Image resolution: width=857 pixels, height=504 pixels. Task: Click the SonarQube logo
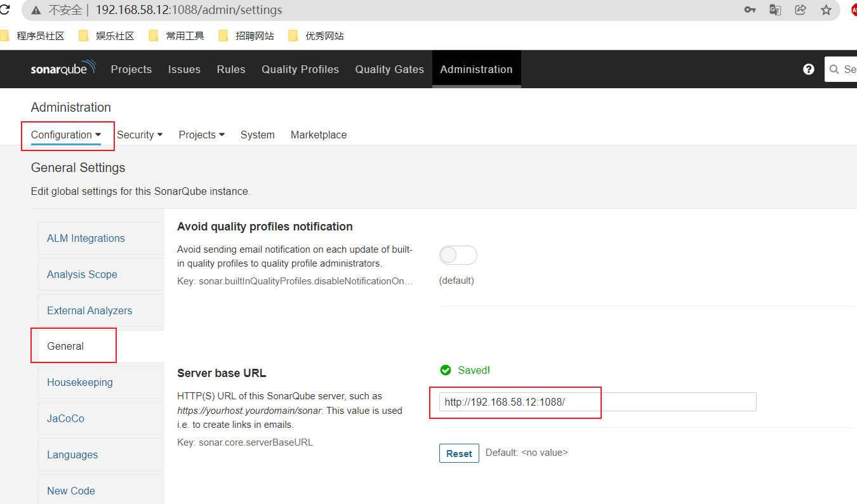63,69
